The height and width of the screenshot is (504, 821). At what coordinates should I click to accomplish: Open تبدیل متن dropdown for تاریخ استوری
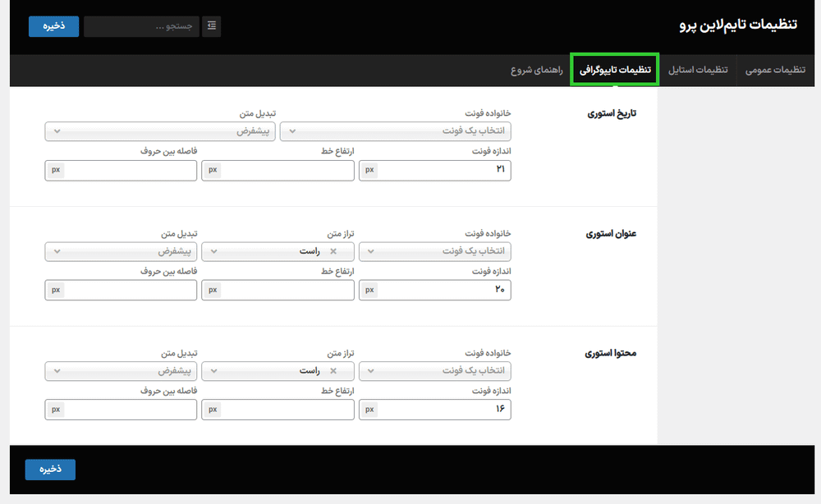tap(160, 131)
